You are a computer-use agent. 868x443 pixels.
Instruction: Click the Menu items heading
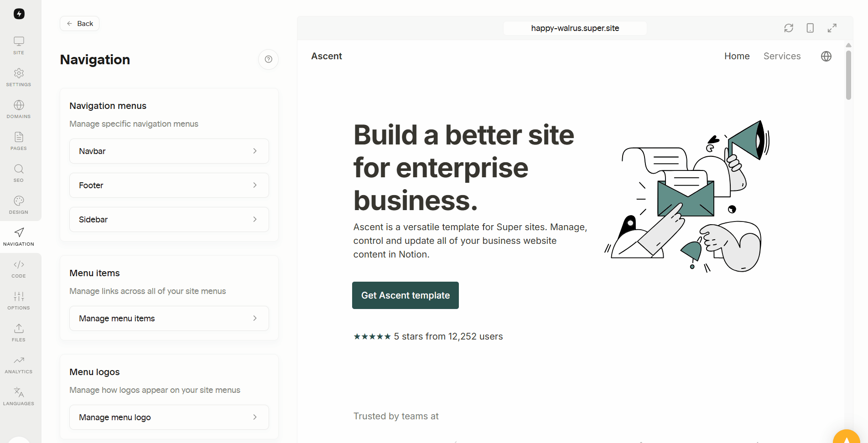[94, 273]
